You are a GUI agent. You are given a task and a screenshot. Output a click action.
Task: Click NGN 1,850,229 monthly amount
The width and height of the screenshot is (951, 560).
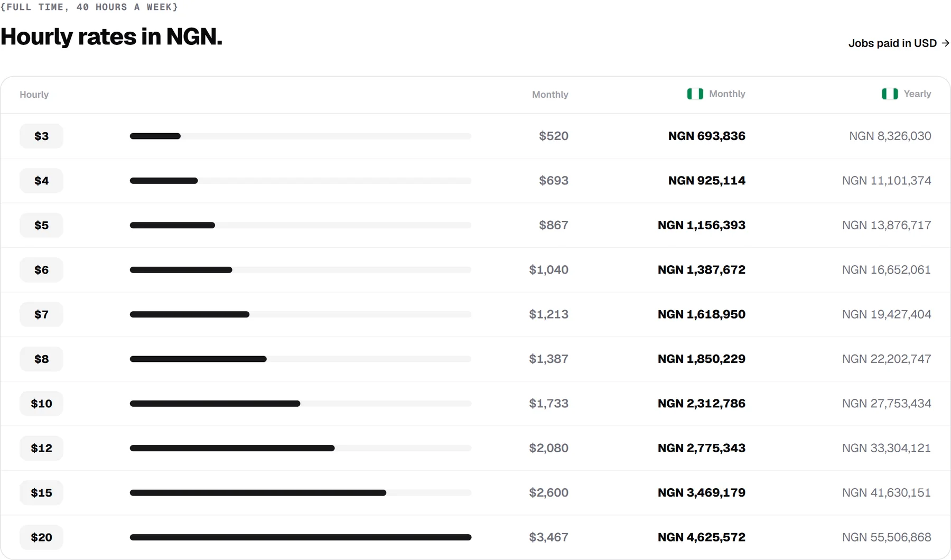tap(702, 359)
